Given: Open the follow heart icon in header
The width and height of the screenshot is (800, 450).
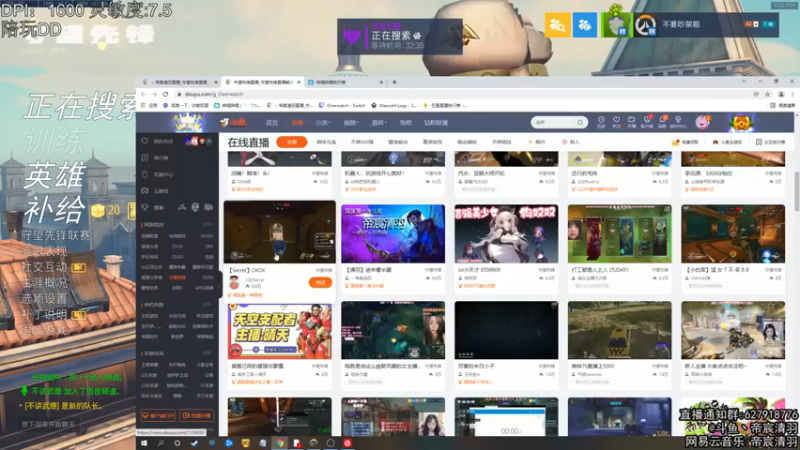Looking at the screenshot, I should click(x=616, y=121).
